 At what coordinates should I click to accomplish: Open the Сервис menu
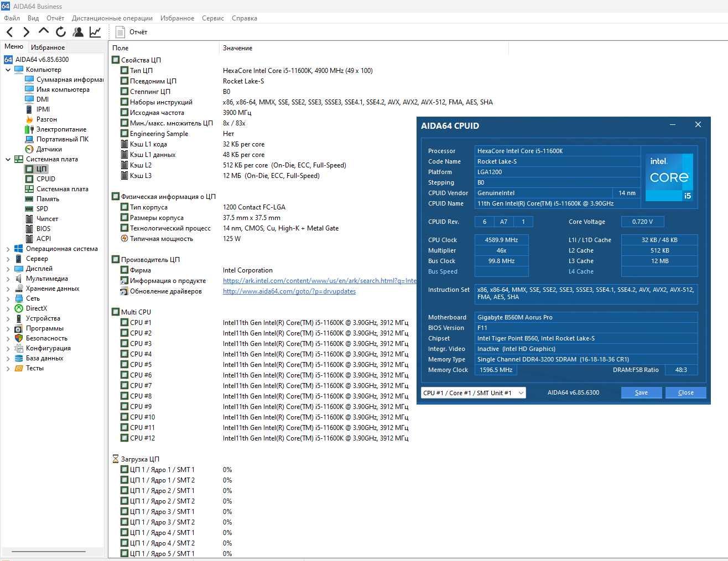coord(213,18)
